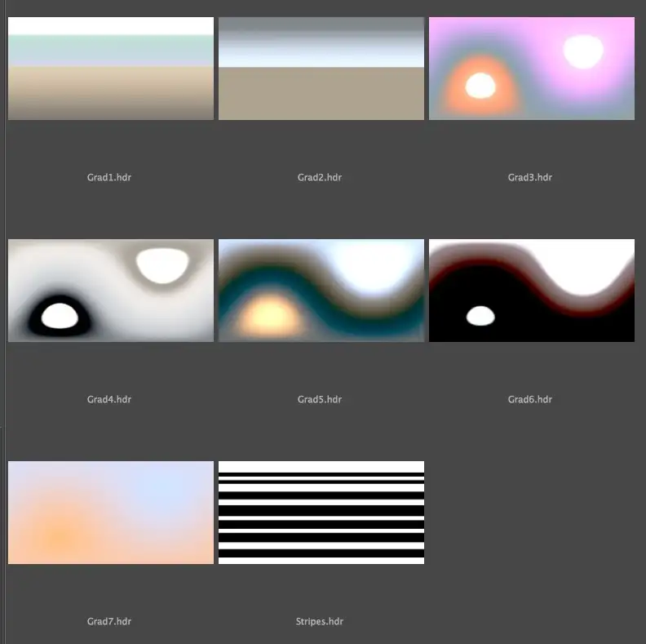646x644 pixels.
Task: Select the Grad6.hdr thumbnail image
Action: point(532,291)
